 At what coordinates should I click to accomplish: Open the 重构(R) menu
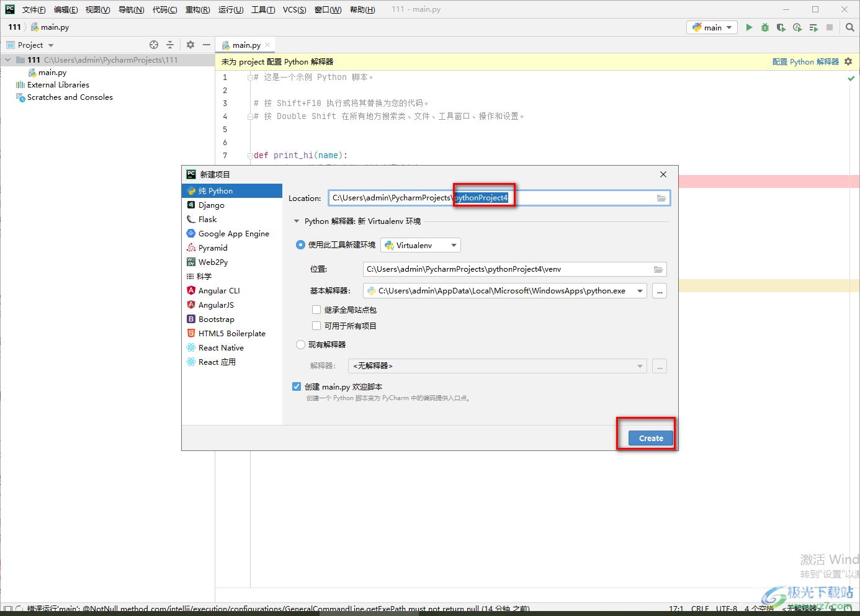point(198,9)
